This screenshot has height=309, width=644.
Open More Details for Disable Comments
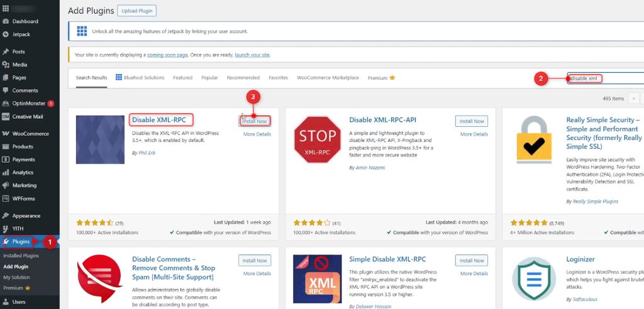(257, 273)
